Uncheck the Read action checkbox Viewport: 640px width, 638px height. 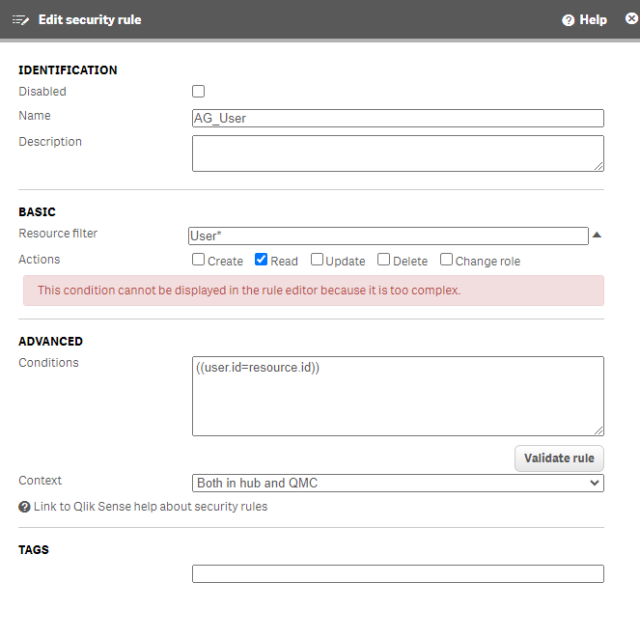click(261, 260)
